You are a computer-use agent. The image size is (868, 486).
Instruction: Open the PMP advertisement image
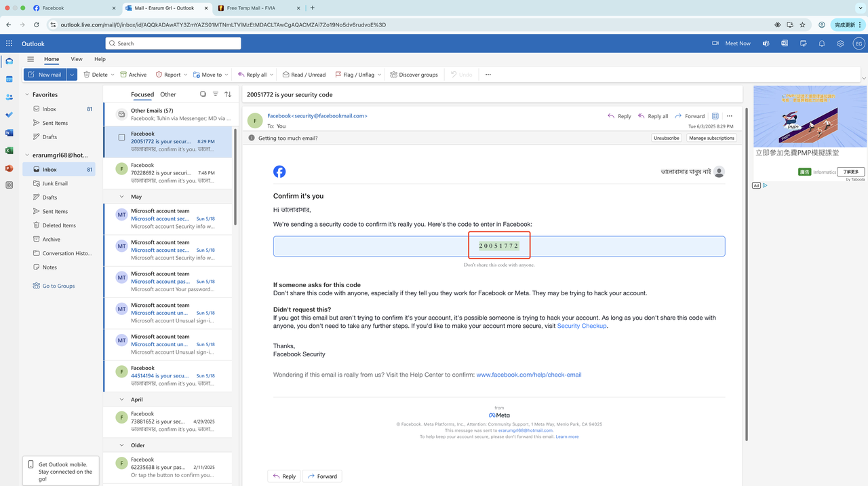(x=810, y=116)
